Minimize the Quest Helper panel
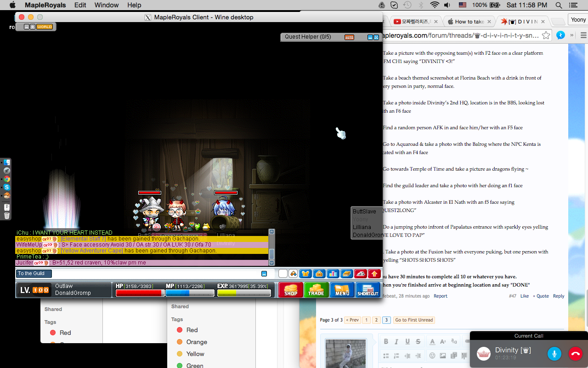588x368 pixels. 370,37
